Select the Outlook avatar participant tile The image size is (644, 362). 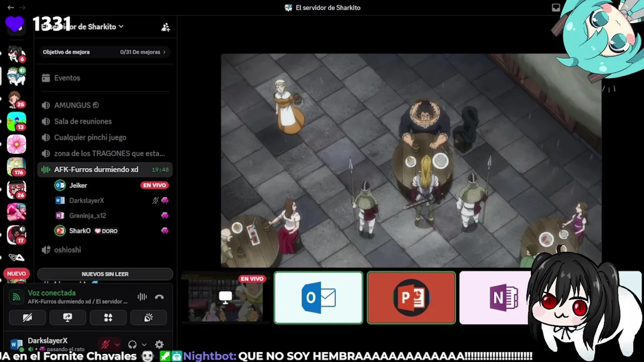click(x=318, y=298)
